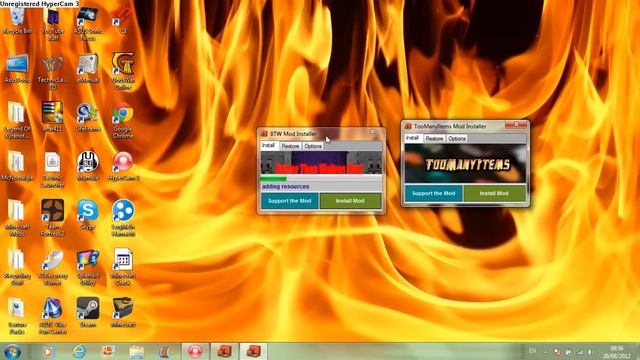Launch the HyperCam 3 desktop shortcut
Image resolution: width=640 pixels, height=360 pixels.
(x=123, y=166)
